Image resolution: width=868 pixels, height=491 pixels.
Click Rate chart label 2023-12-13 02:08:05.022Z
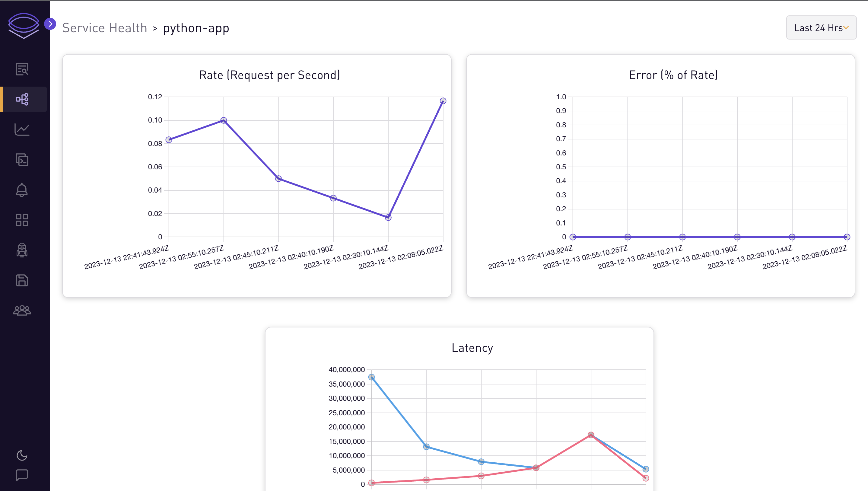(x=401, y=257)
